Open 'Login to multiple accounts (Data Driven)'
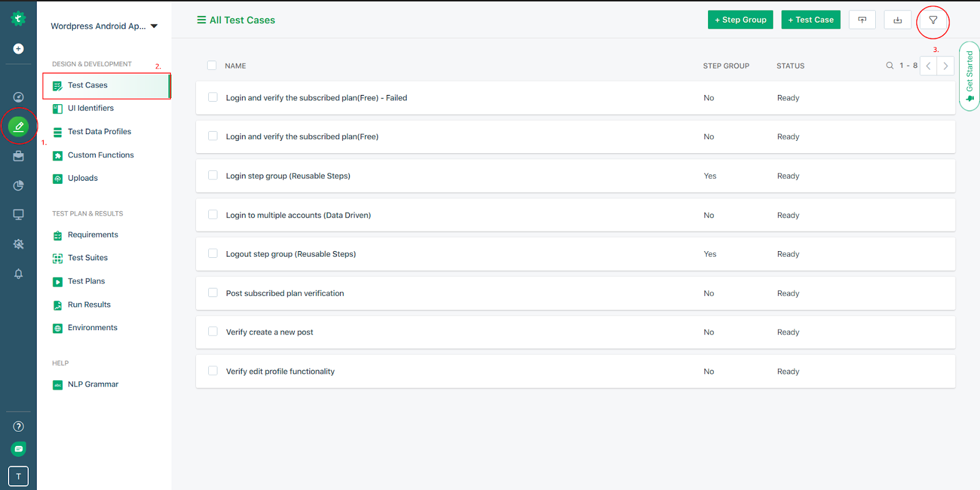Image resolution: width=980 pixels, height=490 pixels. (x=298, y=215)
